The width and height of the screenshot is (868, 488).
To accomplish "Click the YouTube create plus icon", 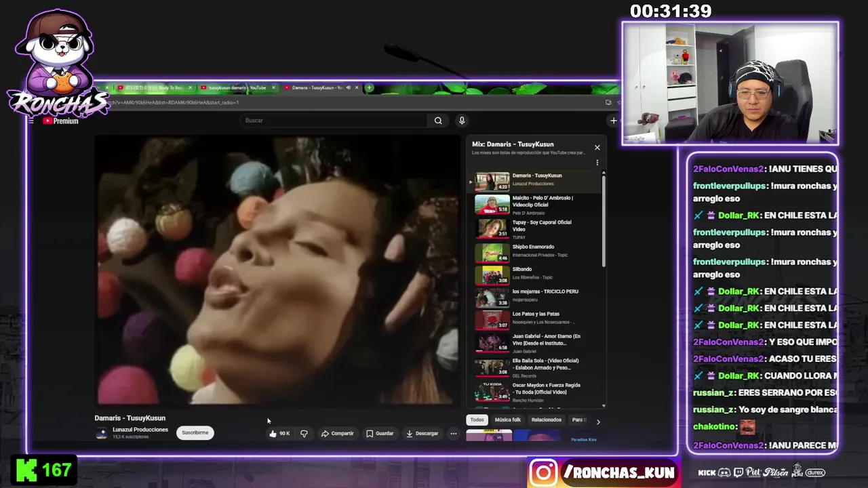I will pyautogui.click(x=613, y=121).
